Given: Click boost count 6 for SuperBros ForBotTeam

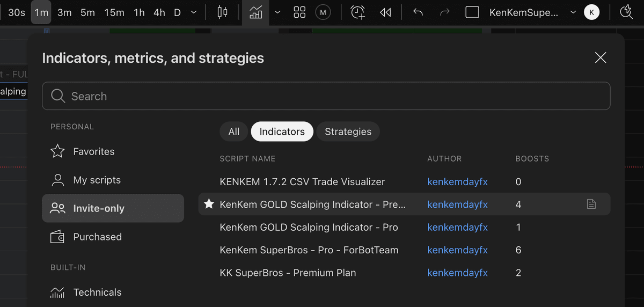Looking at the screenshot, I should [x=518, y=250].
